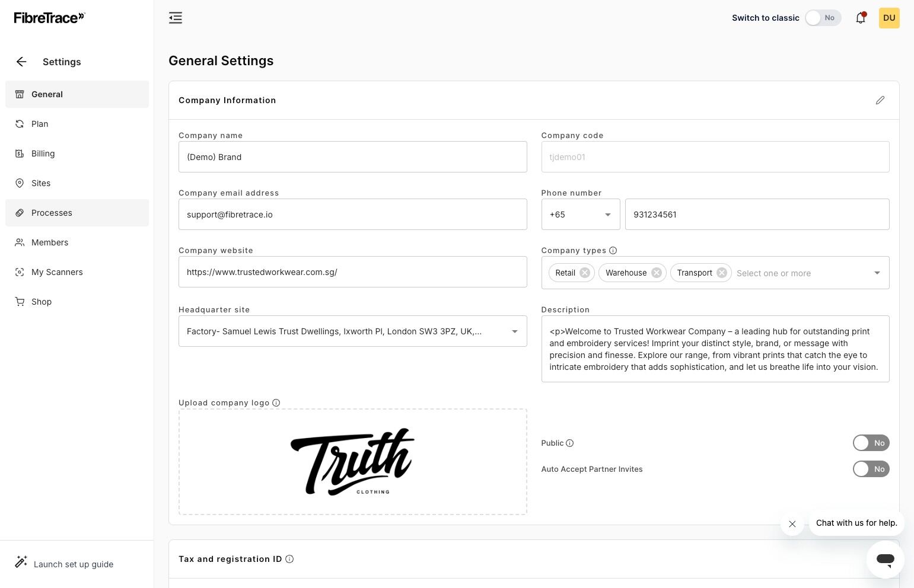Open the Members settings menu item

click(x=77, y=242)
